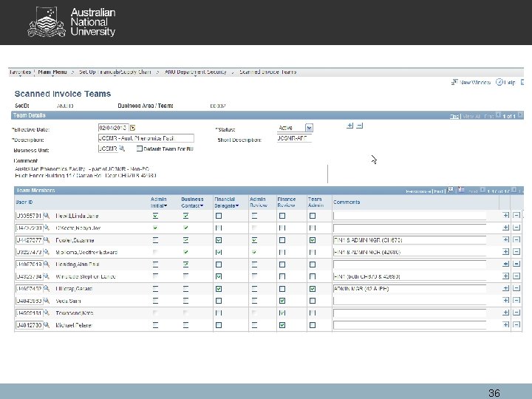This screenshot has width=532, height=399.
Task: Delete the Townsend team member row
Action: point(516,313)
